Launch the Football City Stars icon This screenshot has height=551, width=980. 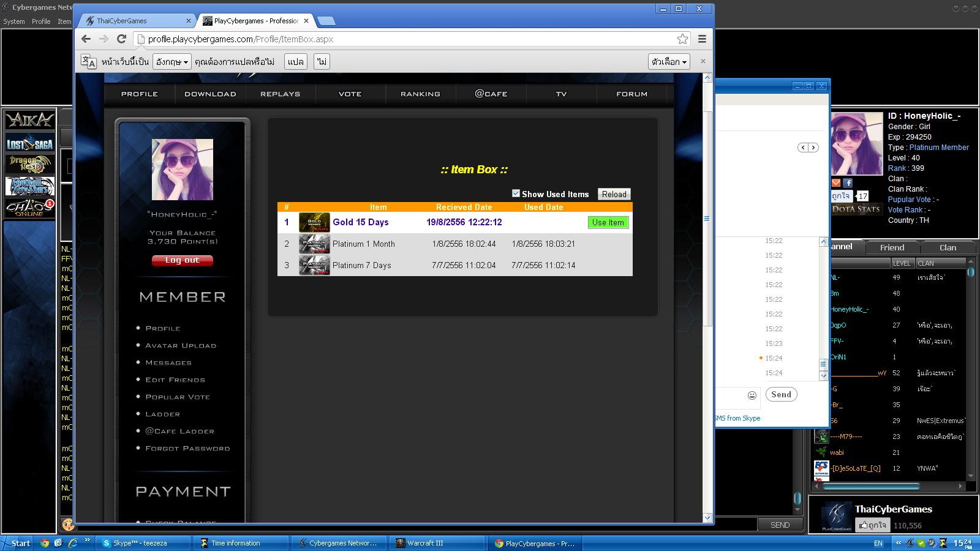(30, 186)
